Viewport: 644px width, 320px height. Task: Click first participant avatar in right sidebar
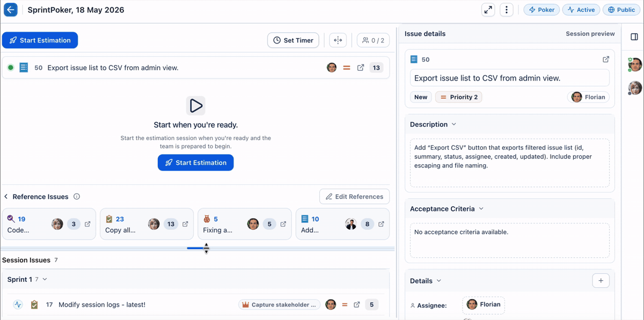[635, 65]
